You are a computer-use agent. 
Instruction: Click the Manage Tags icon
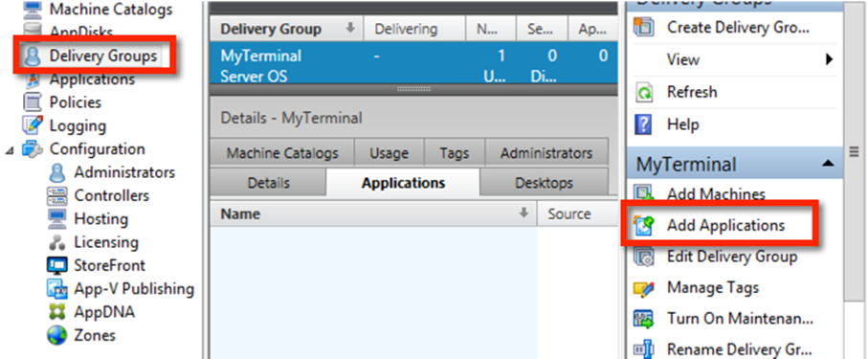pyautogui.click(x=644, y=288)
